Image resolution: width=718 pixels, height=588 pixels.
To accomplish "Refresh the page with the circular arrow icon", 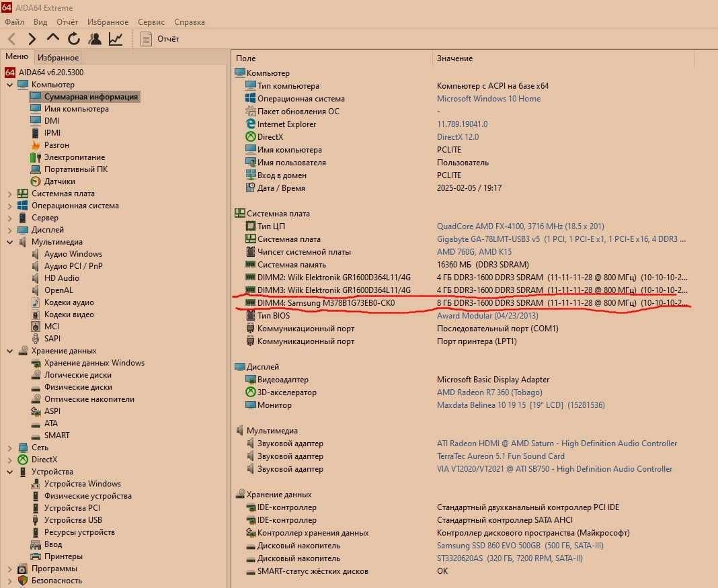I will coord(74,39).
